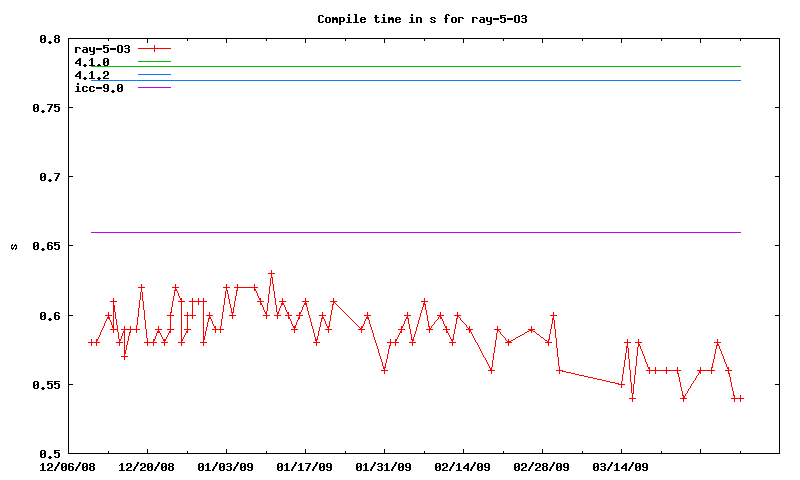Viewport: 800px width, 480px height.
Task: Click the icc-9.0 legend label
Action: [99, 88]
